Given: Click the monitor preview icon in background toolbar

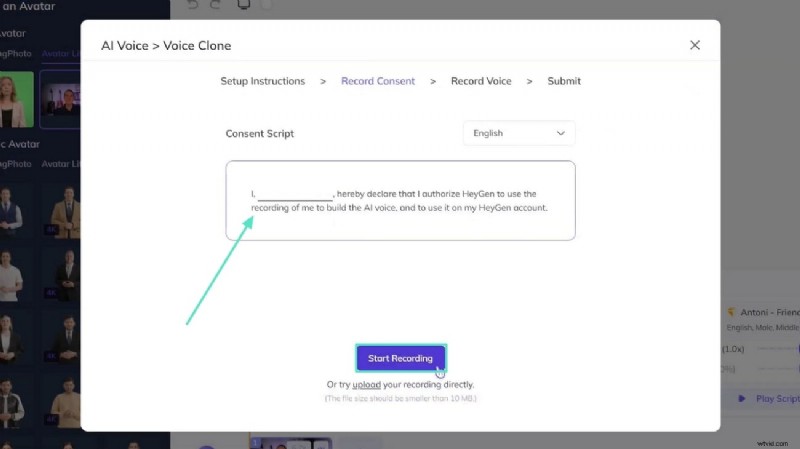Looking at the screenshot, I should coord(244,5).
